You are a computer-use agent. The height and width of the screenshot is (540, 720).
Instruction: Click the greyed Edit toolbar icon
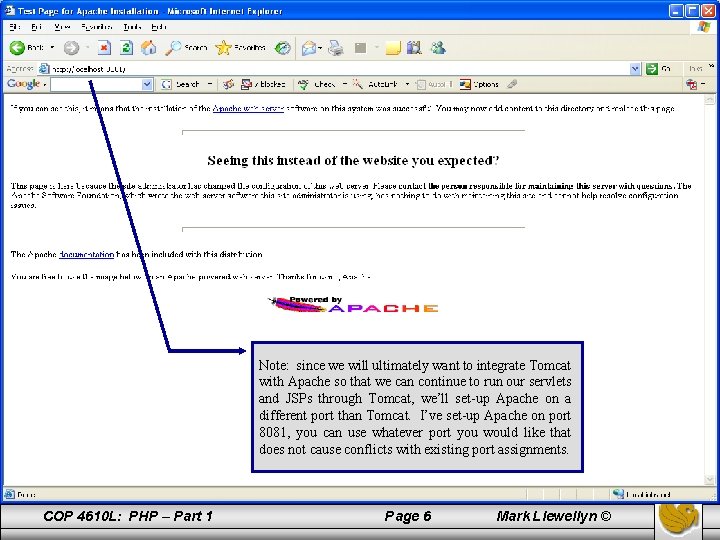pos(360,48)
